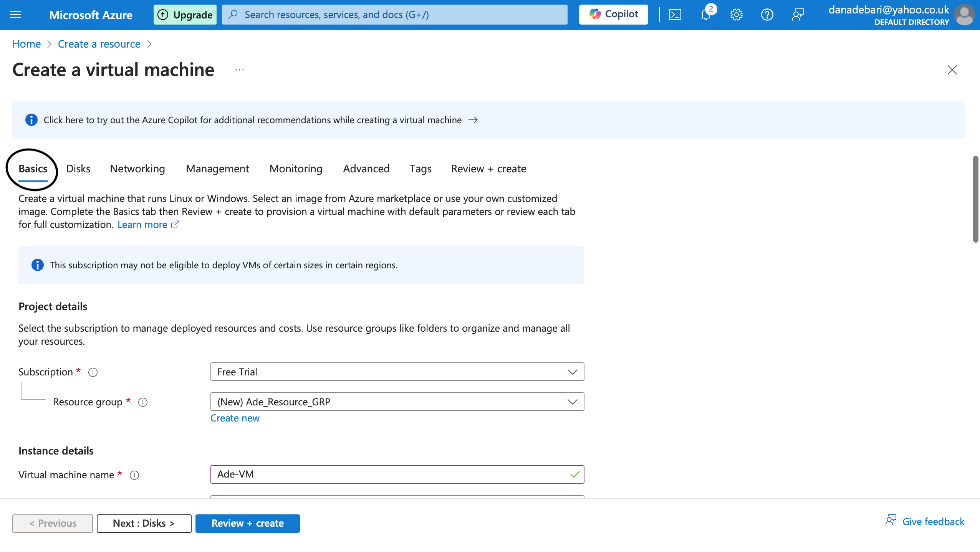Screen dimensions: 980x552
Task: Click the Create new resource group link
Action: 235,418
